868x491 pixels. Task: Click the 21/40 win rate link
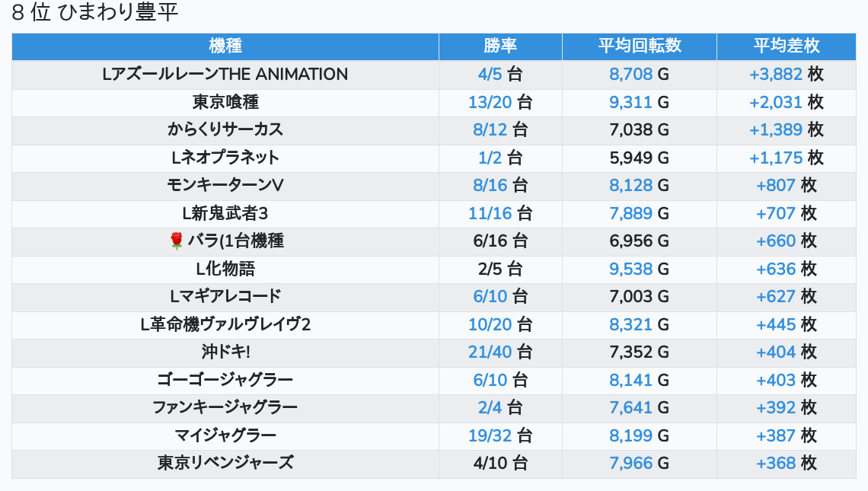(x=490, y=352)
